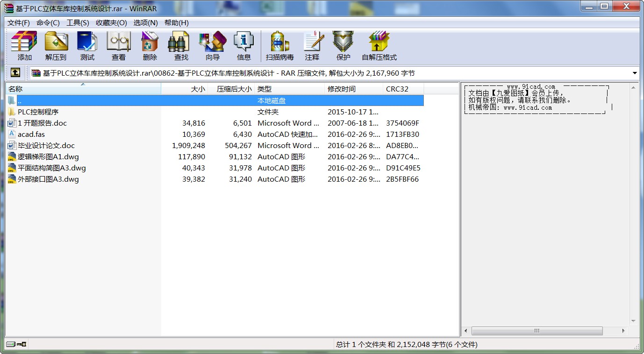Sort by the 名称 column header
The image size is (644, 354).
83,89
